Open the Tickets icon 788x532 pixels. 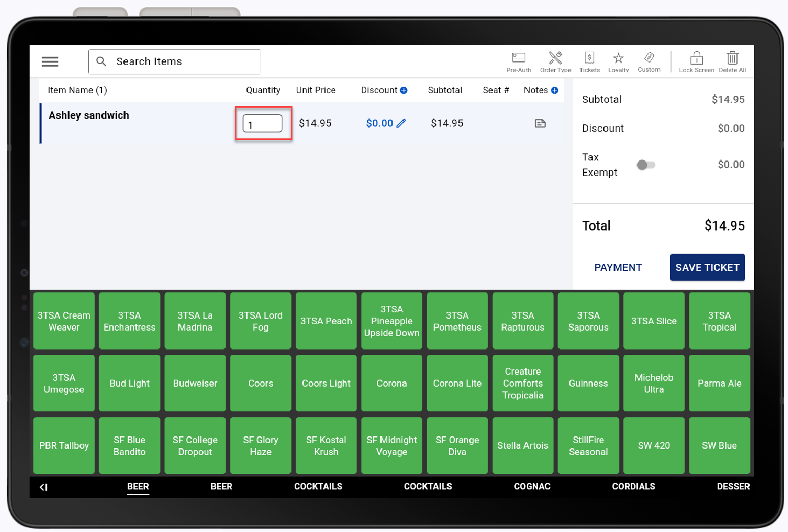(589, 58)
